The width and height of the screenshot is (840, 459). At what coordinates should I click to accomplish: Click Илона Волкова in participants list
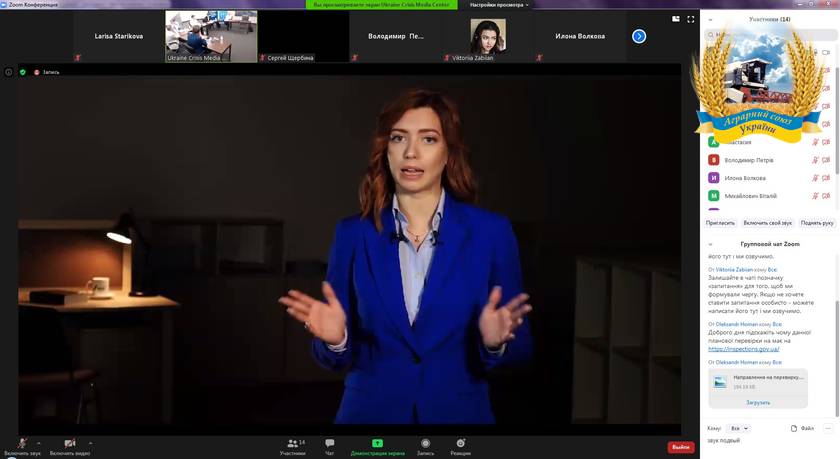[745, 178]
